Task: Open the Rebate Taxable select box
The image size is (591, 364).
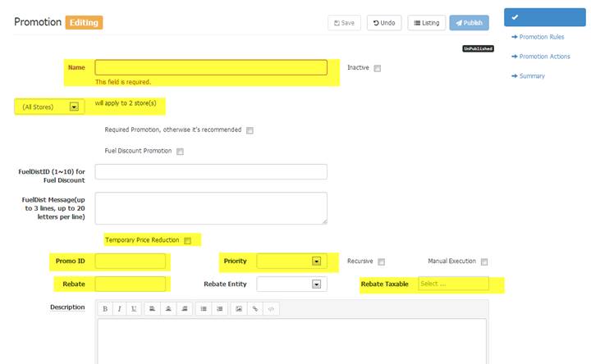Action: 453,284
